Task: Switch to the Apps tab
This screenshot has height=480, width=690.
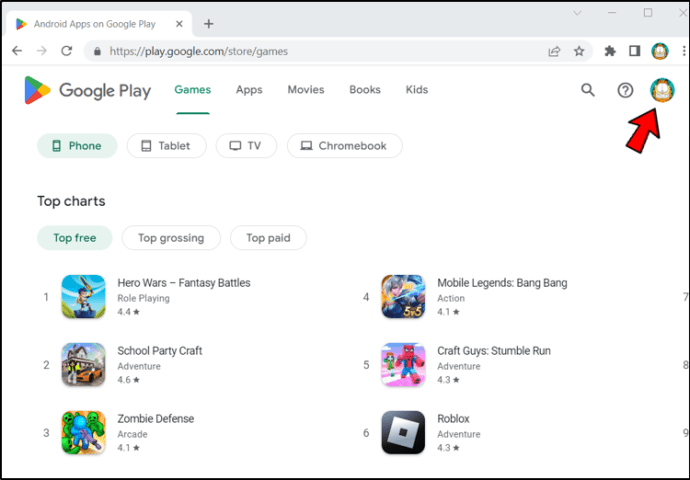Action: point(249,90)
